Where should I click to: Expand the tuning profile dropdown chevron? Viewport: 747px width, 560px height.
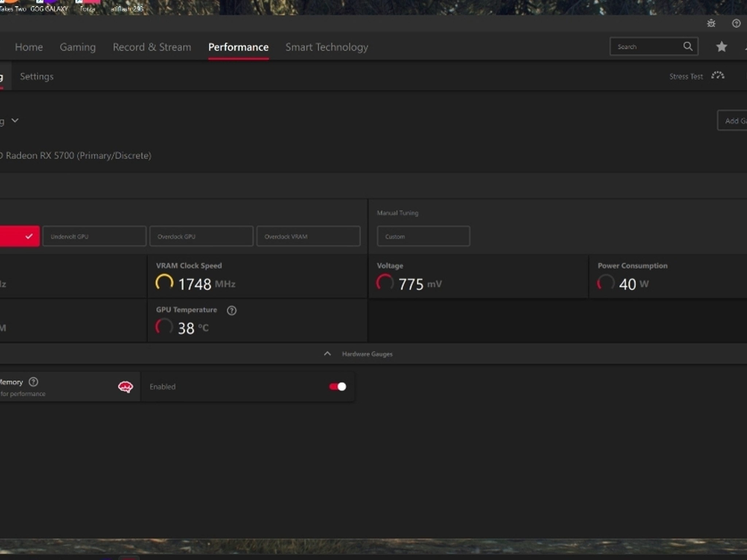pos(15,120)
